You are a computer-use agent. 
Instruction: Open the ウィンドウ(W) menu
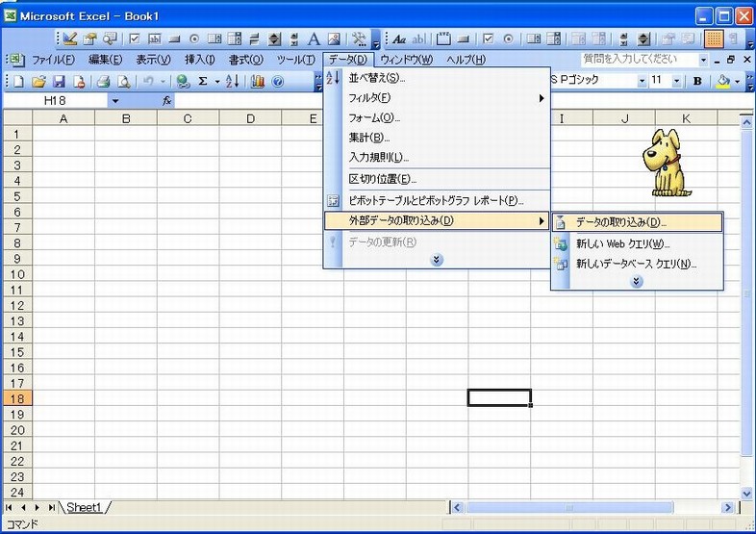point(407,60)
